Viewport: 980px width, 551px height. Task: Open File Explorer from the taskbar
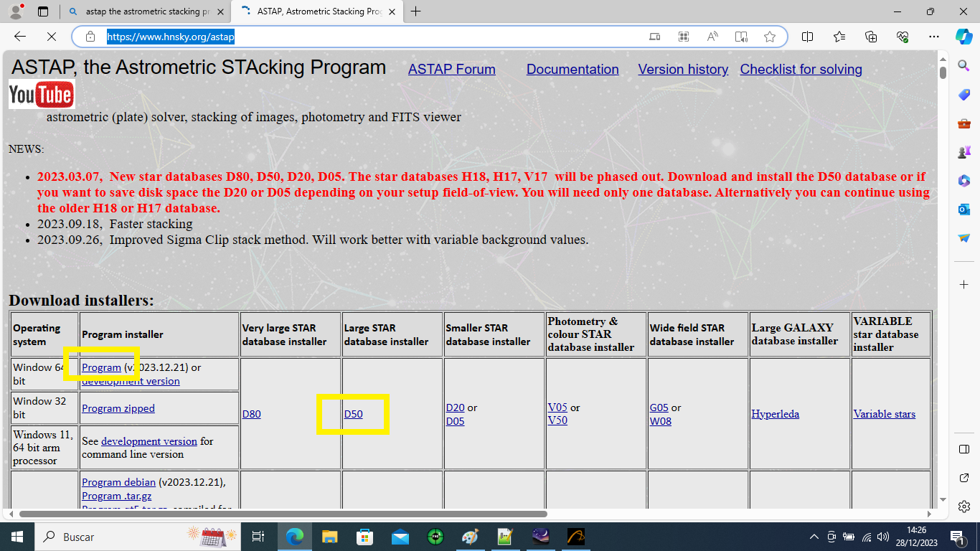coord(329,537)
